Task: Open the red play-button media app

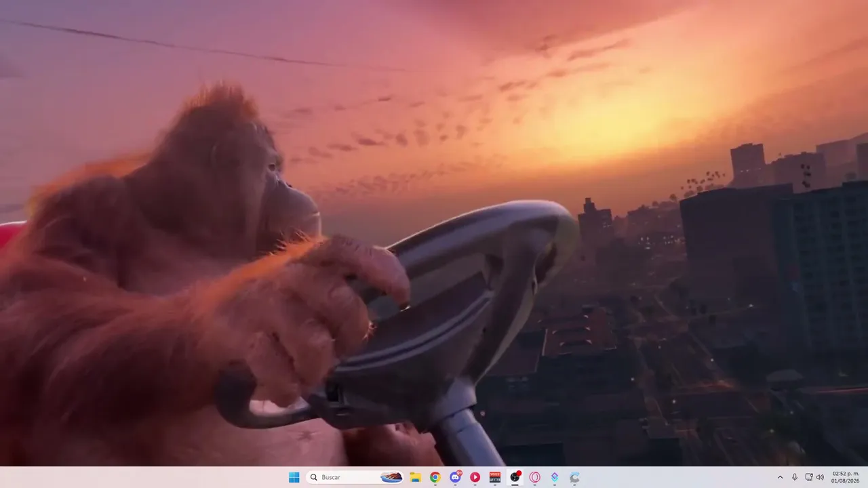Action: pos(475,477)
